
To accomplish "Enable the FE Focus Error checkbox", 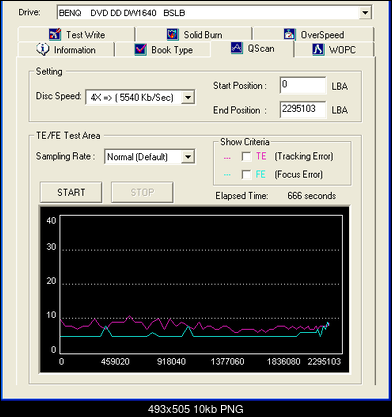I will pyautogui.click(x=246, y=174).
